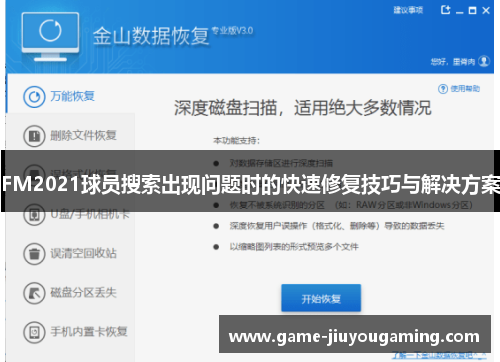The image size is (500, 362).
Task: Click the user avatar icon
Action: tap(484, 61)
